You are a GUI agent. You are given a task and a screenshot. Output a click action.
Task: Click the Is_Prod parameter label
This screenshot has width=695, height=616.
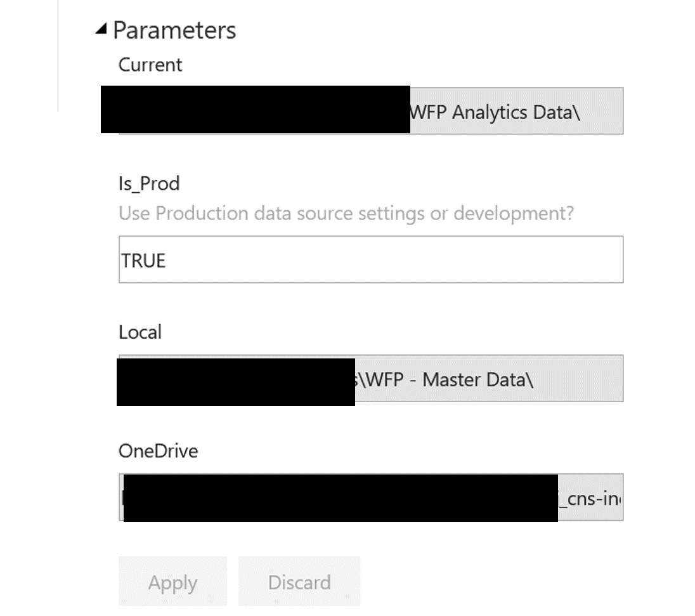point(149,183)
